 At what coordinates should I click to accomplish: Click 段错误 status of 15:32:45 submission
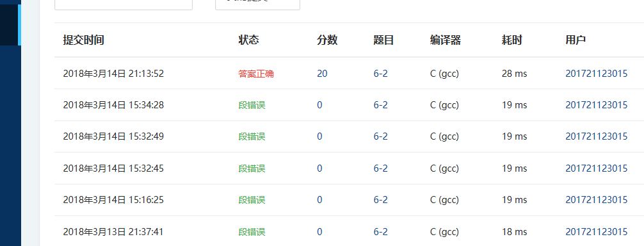point(252,168)
